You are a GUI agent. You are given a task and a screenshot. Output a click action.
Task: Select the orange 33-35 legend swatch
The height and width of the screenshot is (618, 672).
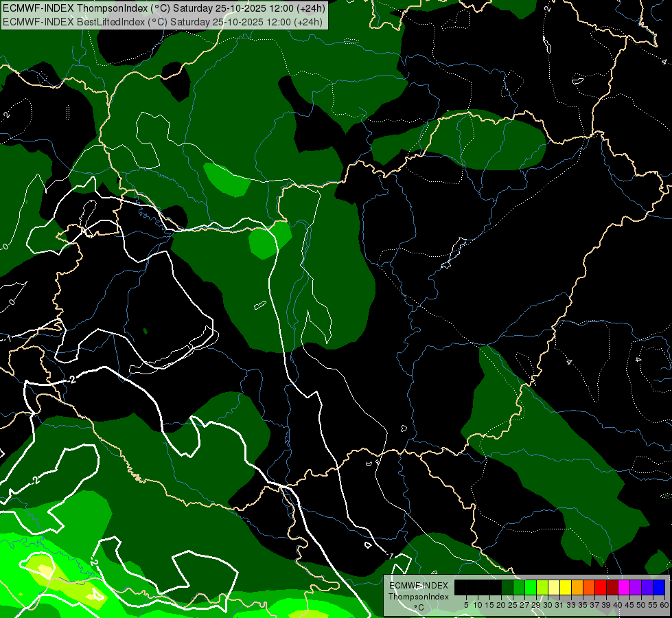coord(577,587)
